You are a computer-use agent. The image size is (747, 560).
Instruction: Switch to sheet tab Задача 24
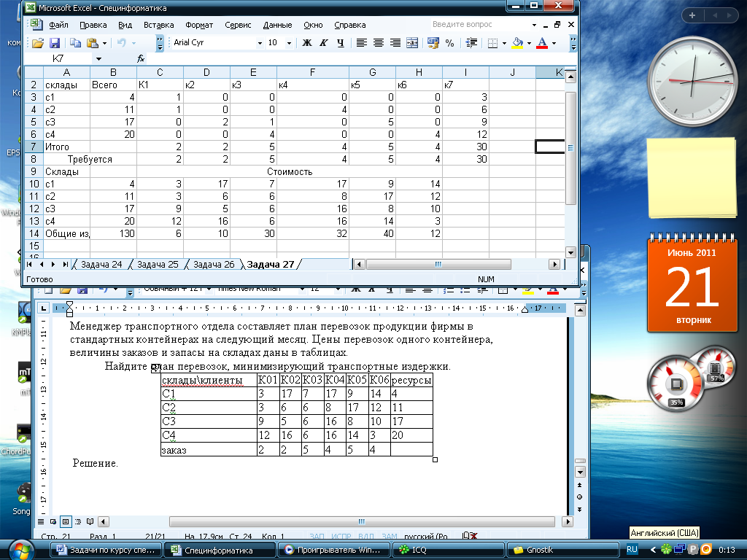point(101,264)
